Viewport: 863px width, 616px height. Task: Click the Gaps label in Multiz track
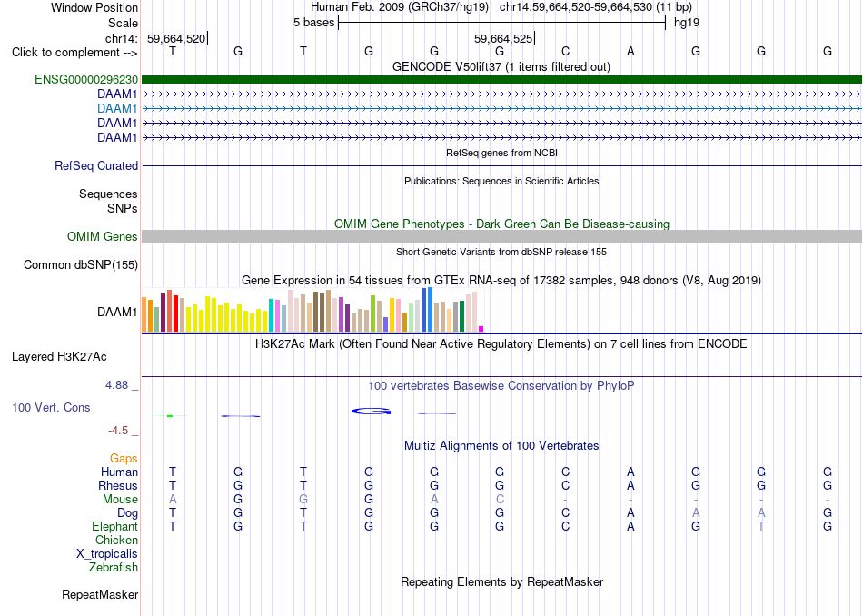click(124, 458)
